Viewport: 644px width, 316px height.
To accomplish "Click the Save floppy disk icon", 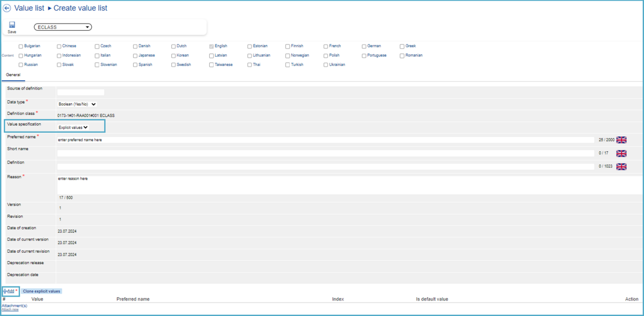I will (12, 25).
